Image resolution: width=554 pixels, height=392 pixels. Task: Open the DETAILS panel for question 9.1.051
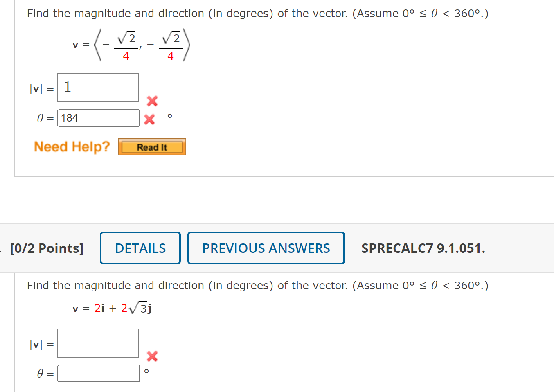pyautogui.click(x=140, y=248)
